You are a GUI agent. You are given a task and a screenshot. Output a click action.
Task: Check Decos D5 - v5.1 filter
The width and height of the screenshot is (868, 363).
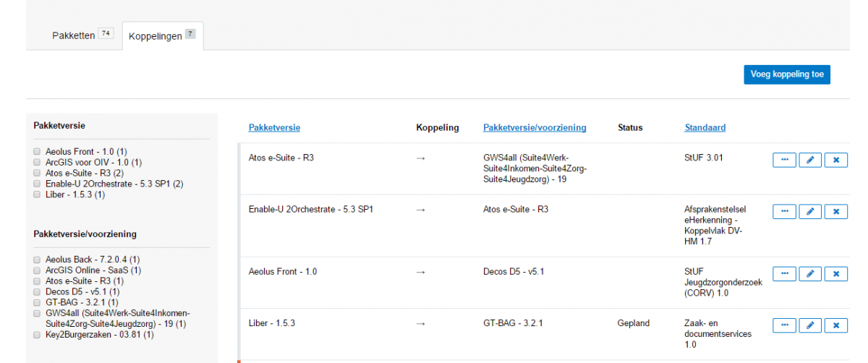pyautogui.click(x=37, y=291)
